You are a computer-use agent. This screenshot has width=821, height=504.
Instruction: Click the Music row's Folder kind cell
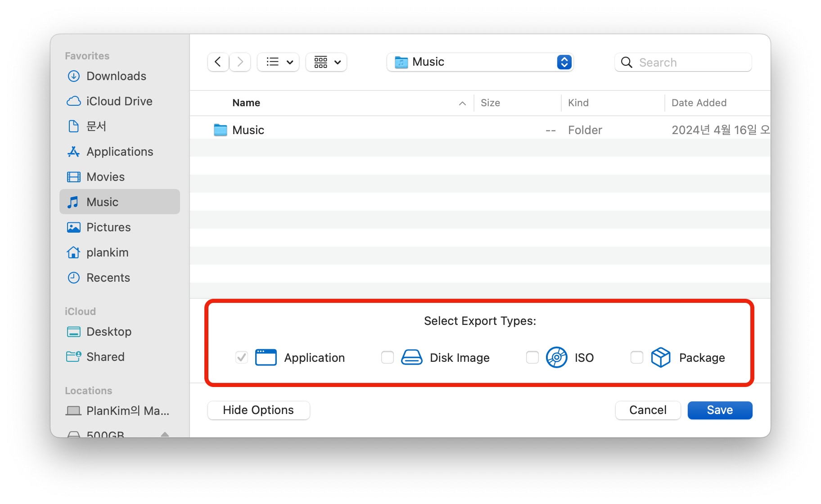click(585, 130)
